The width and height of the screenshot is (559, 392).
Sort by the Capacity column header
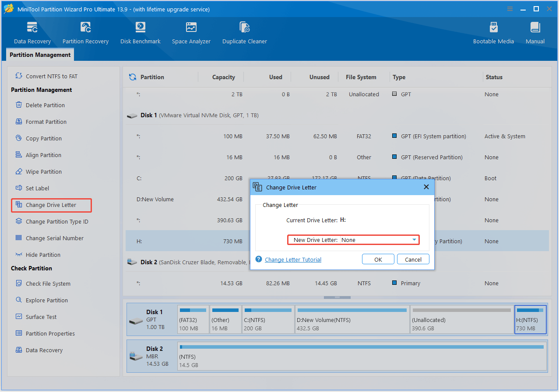click(x=224, y=77)
